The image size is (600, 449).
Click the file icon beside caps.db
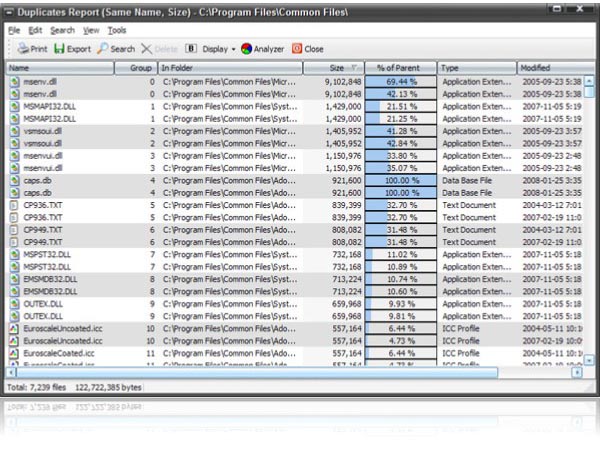(x=14, y=180)
